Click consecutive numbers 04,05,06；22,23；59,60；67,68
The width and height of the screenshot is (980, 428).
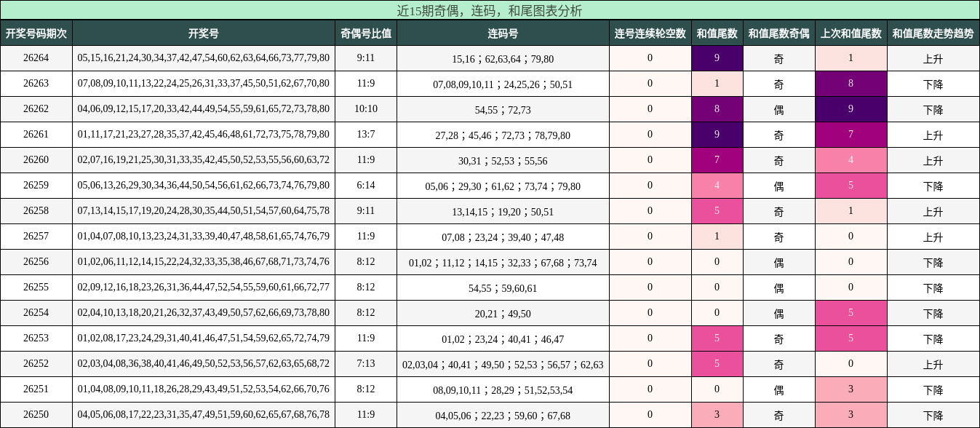[x=503, y=416]
